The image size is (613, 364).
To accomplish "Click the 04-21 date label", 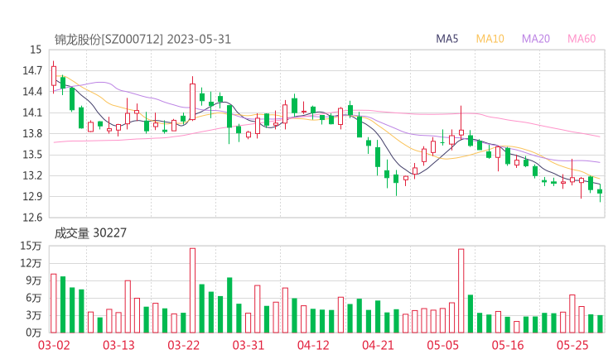I will pyautogui.click(x=378, y=345).
